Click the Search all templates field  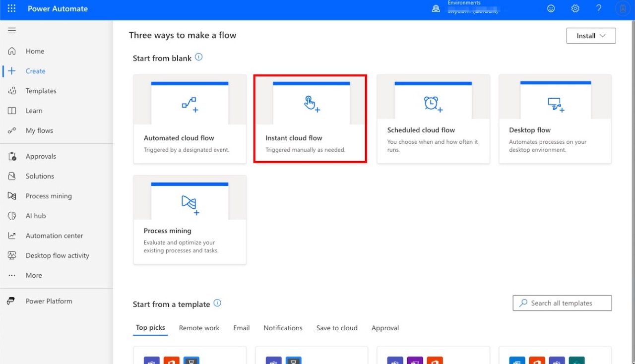562,303
